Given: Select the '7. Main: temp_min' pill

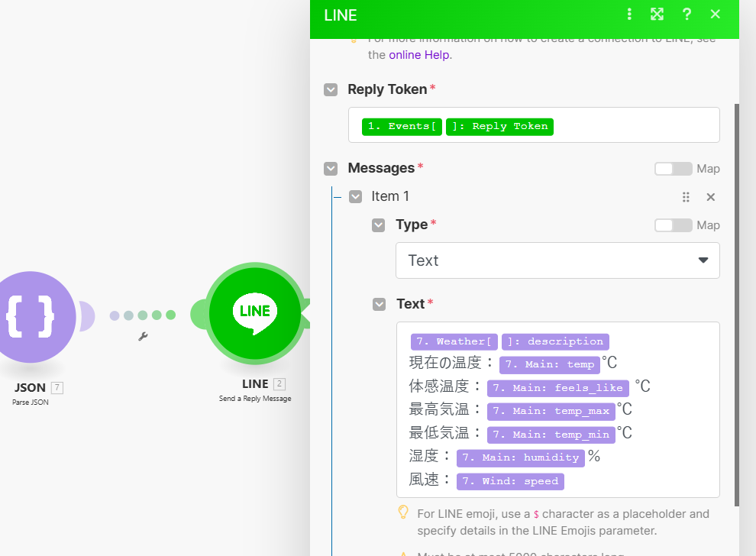Looking at the screenshot, I should pyautogui.click(x=551, y=435).
